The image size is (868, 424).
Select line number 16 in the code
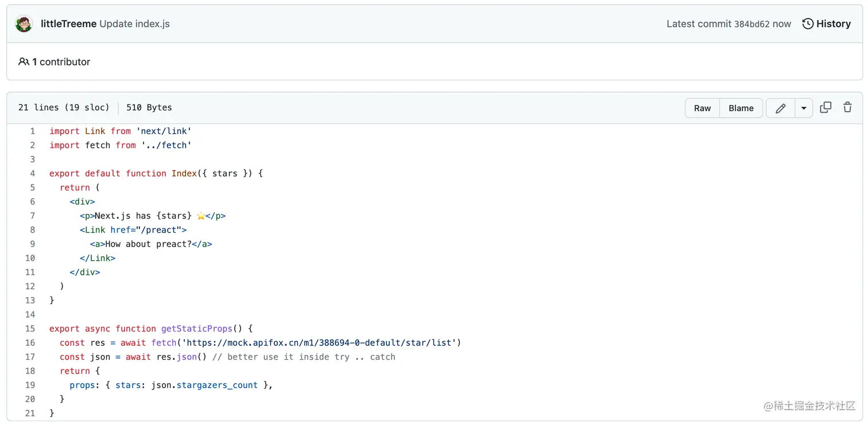30,342
